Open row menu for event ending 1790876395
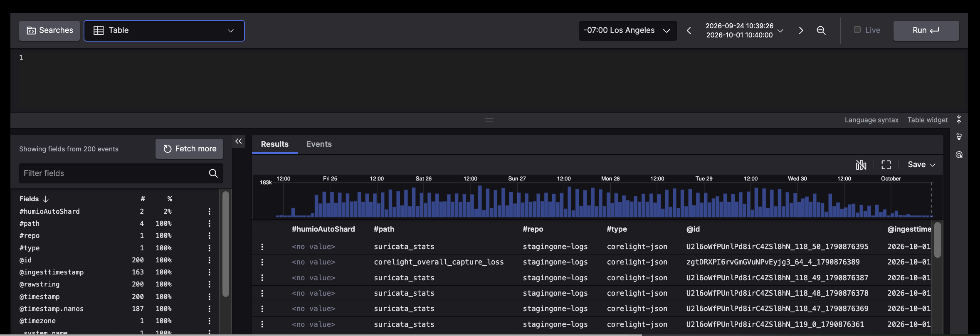 [x=262, y=247]
